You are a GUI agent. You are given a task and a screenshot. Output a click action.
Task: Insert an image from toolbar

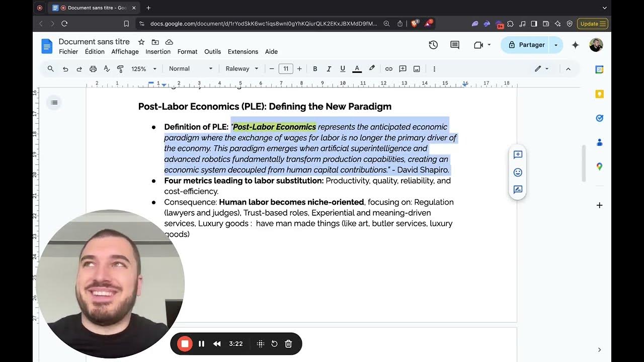click(x=417, y=69)
